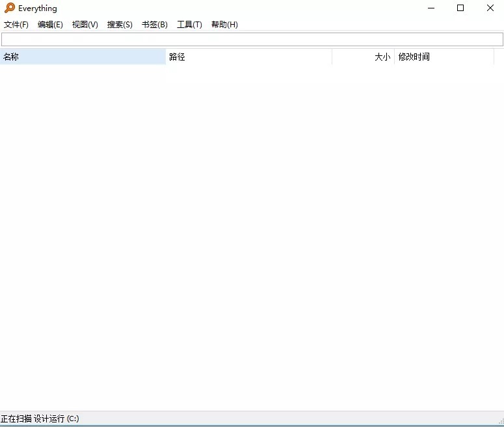
Task: Open the 帮助(H) menu
Action: 224,25
